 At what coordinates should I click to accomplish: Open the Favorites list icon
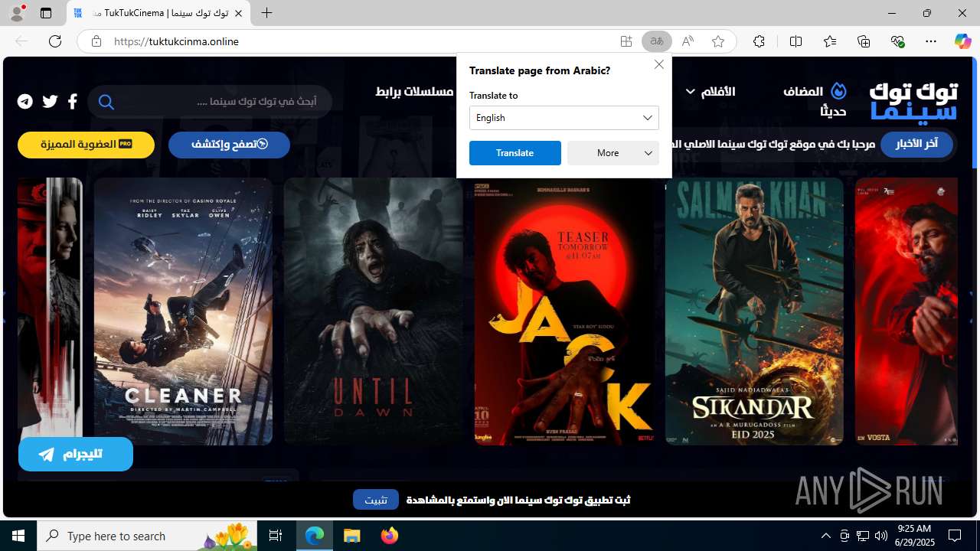(830, 41)
